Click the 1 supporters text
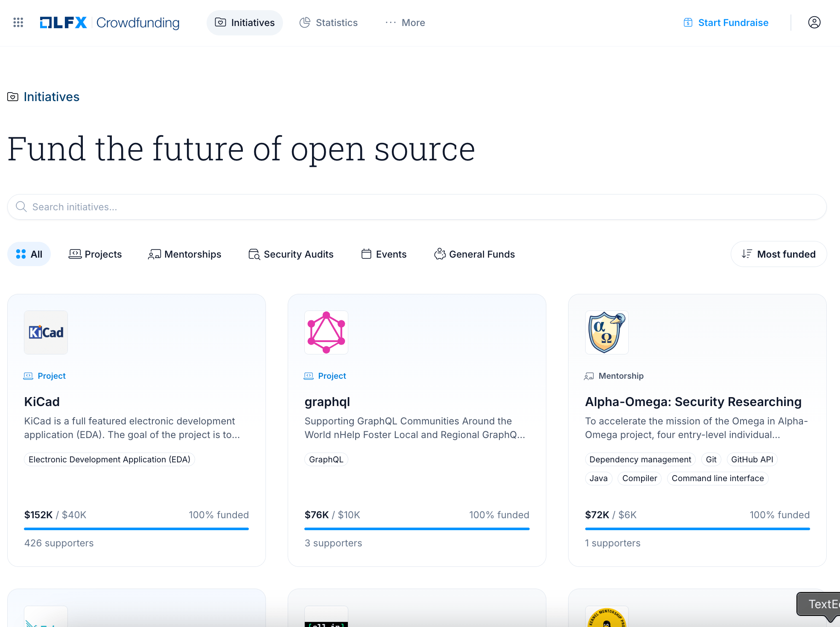This screenshot has width=840, height=627. (612, 543)
